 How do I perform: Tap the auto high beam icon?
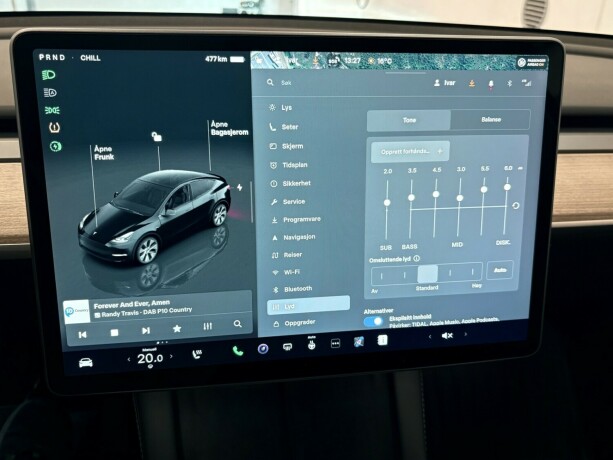click(50, 93)
